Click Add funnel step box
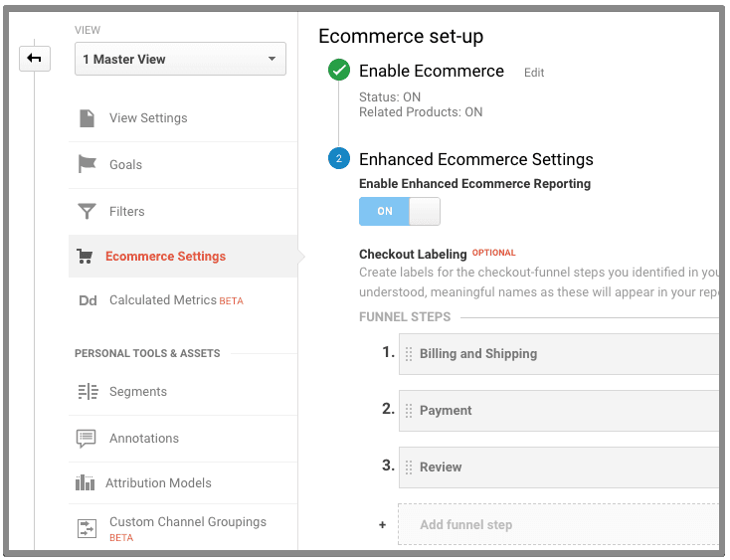Screen dimensions: 730x560 click(x=559, y=524)
